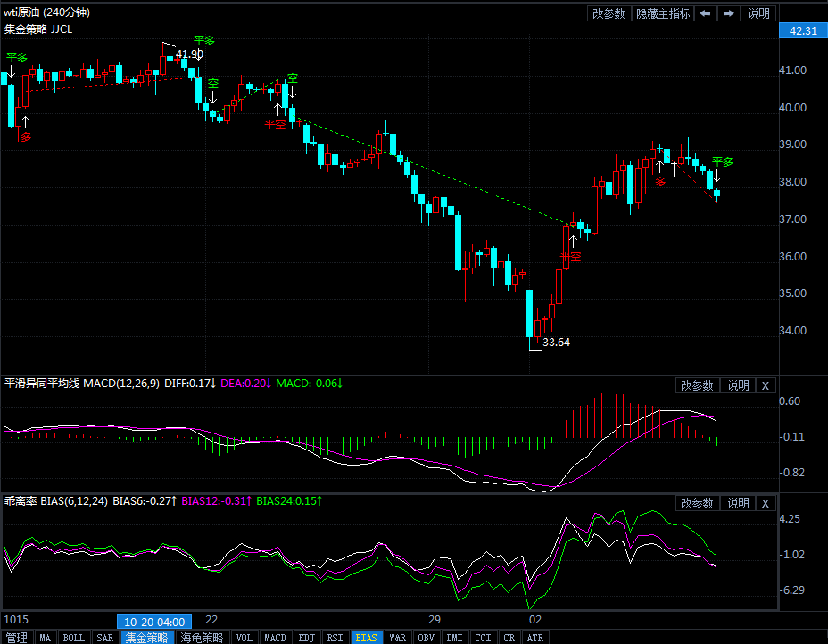The image size is (828, 644).
Task: Click the 42.31 price label on axis
Action: point(799,31)
